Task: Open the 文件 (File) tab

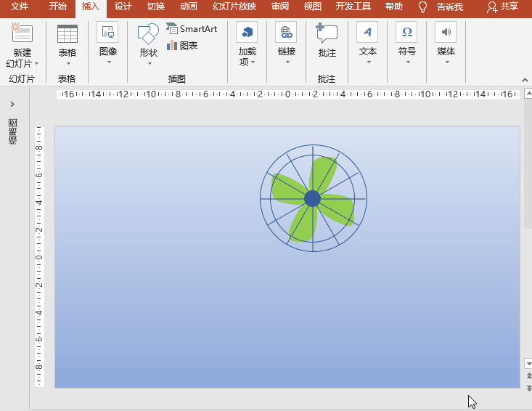Action: [20, 7]
